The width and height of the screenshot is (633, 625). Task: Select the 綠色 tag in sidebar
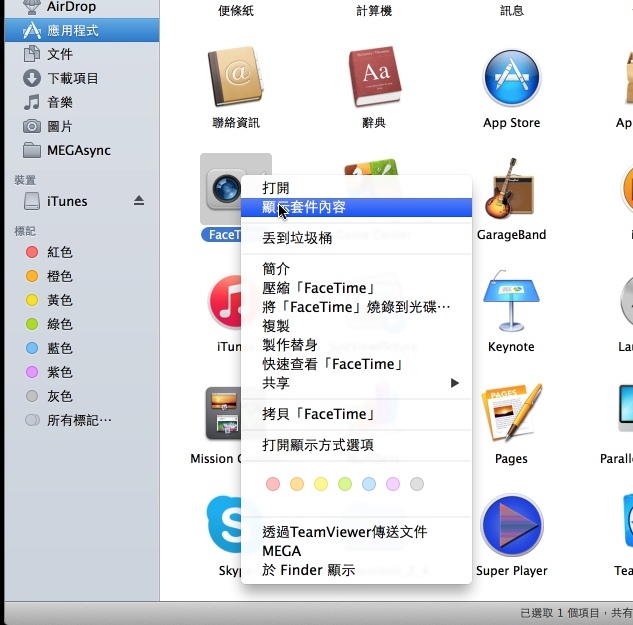click(x=82, y=324)
